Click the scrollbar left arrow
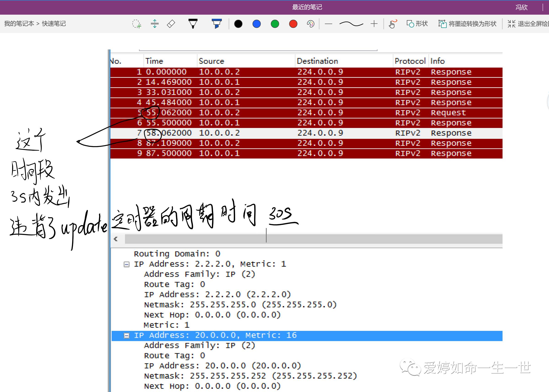Viewport: 549px width, 392px height. (116, 239)
